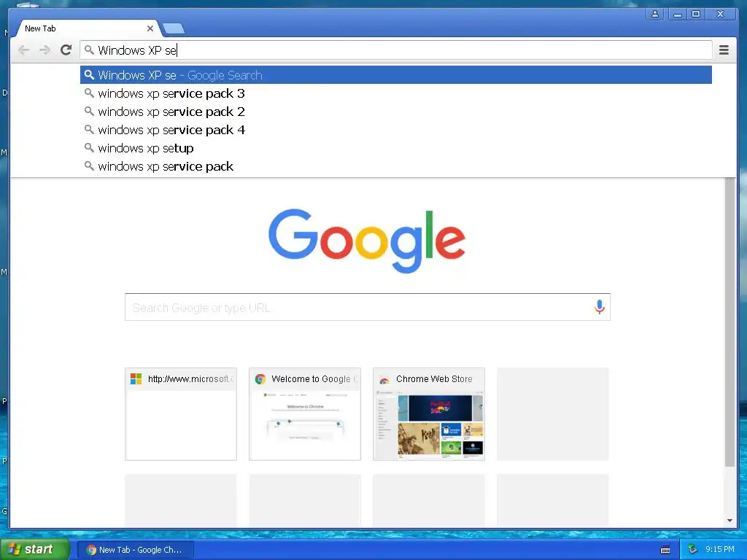This screenshot has height=560, width=747.
Task: Choose suggestion windows xp service pack 3
Action: [396, 93]
